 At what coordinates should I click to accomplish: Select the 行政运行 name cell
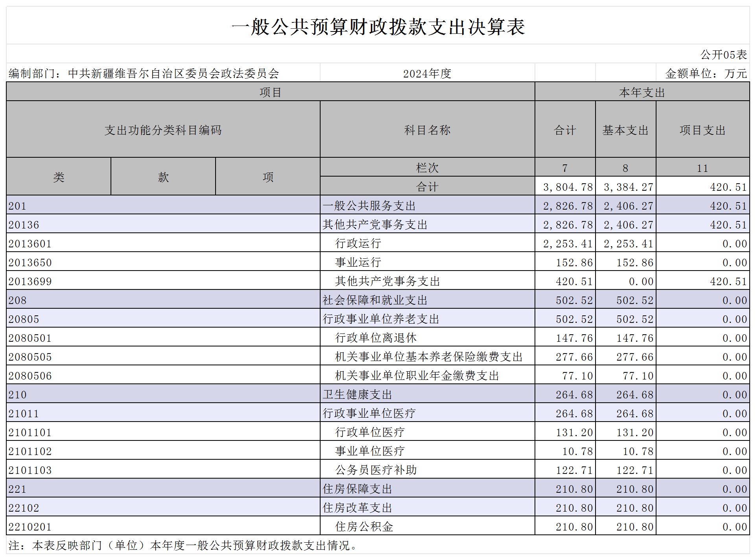coord(358,243)
